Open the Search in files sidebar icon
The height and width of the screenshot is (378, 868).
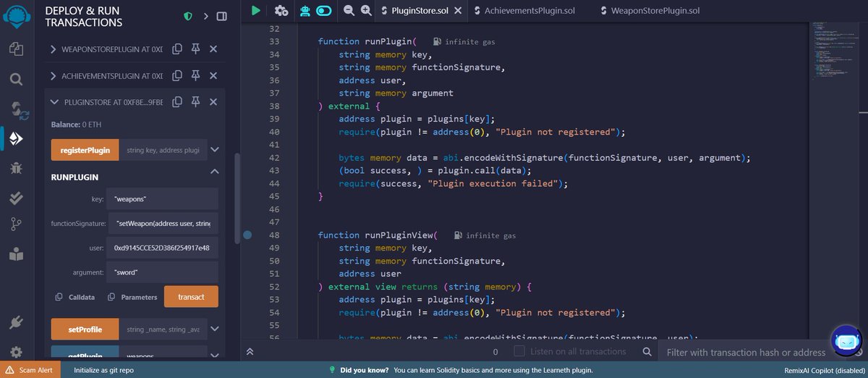15,79
